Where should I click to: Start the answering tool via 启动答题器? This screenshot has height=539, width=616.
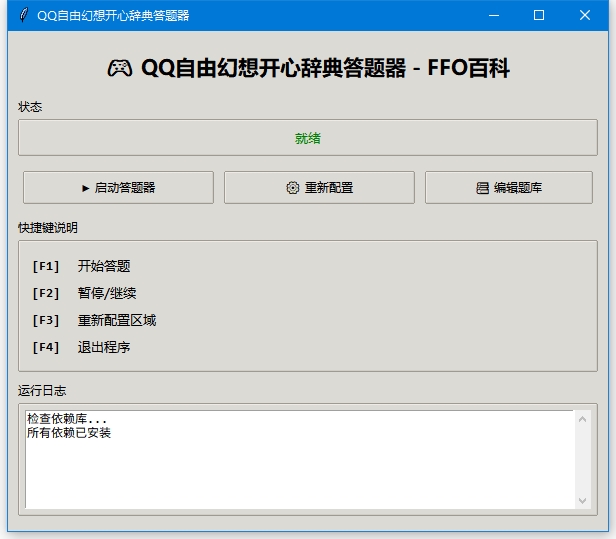(118, 187)
